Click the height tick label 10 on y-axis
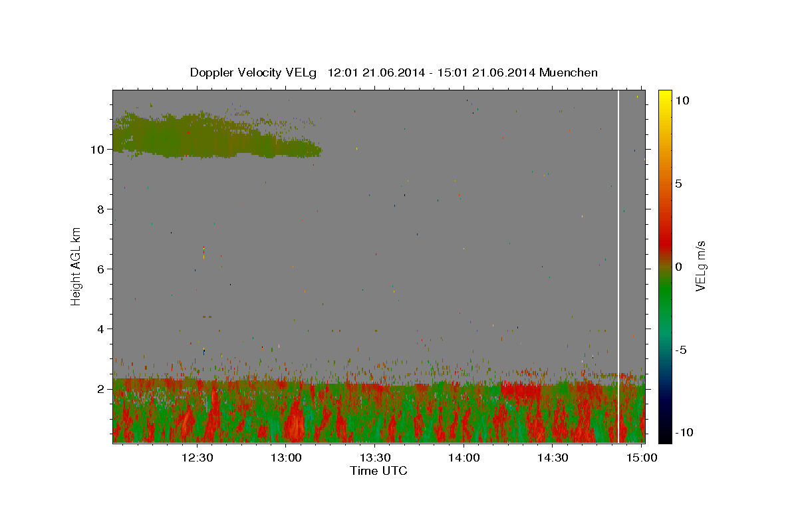This screenshot has height=532, width=798. (x=98, y=149)
